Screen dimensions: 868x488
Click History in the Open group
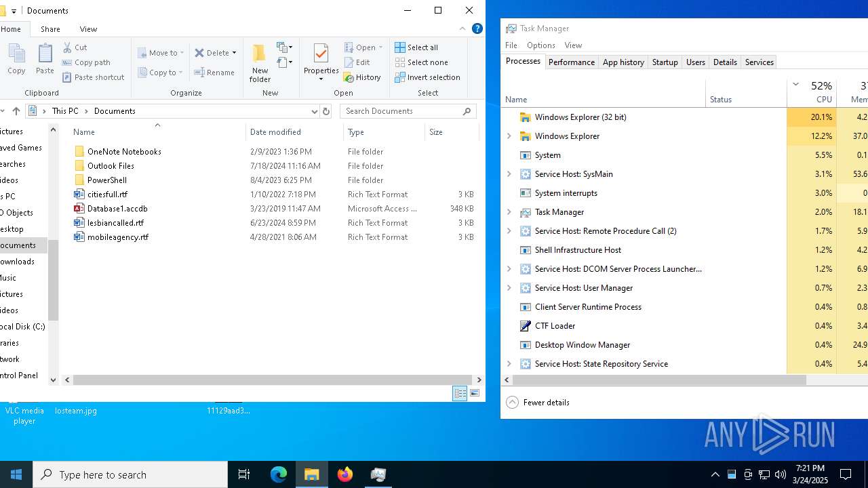coord(362,77)
